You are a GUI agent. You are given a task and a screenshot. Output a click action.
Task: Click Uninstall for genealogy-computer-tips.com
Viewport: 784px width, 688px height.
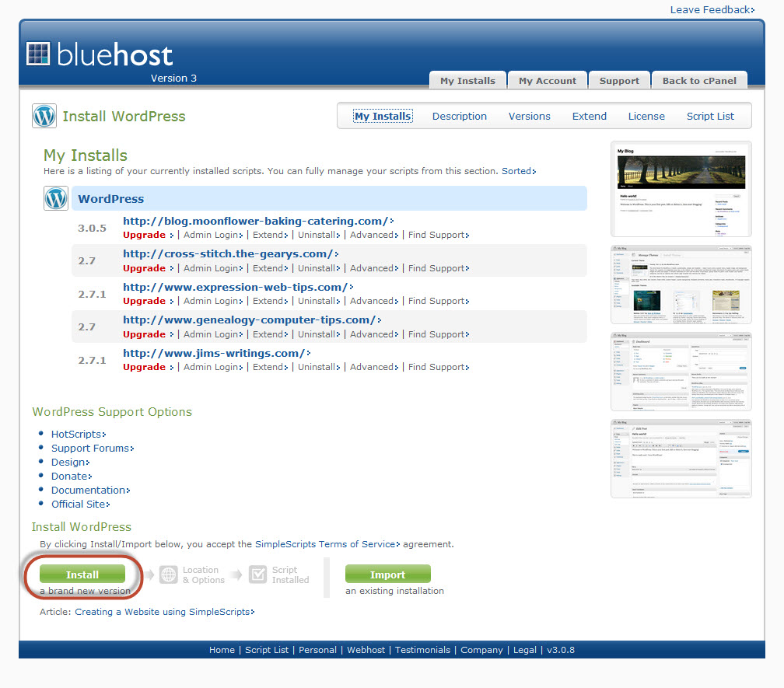coord(319,334)
